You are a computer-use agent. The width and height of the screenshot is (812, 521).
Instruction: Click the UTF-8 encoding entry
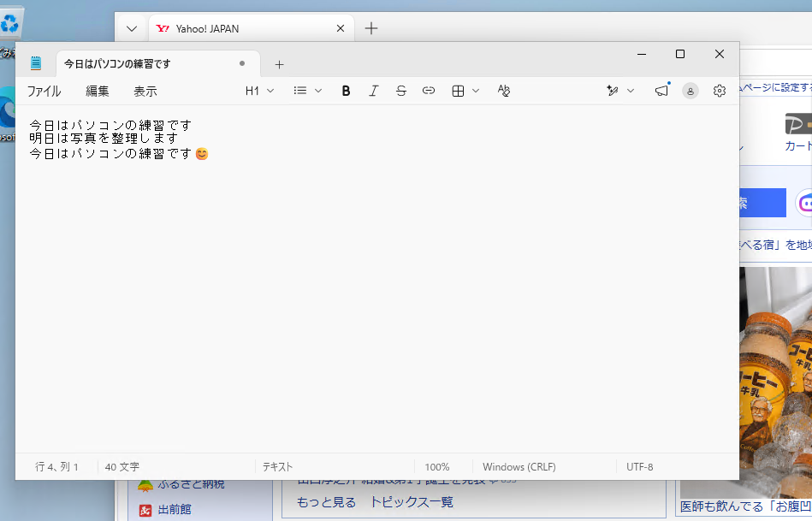(x=639, y=467)
